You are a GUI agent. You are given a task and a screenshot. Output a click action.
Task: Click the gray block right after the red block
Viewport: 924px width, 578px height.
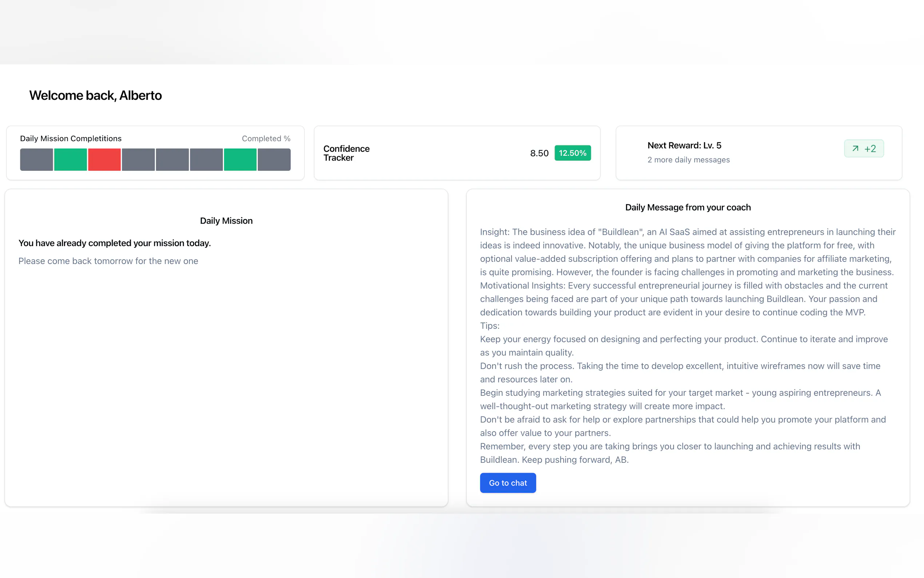(x=138, y=159)
